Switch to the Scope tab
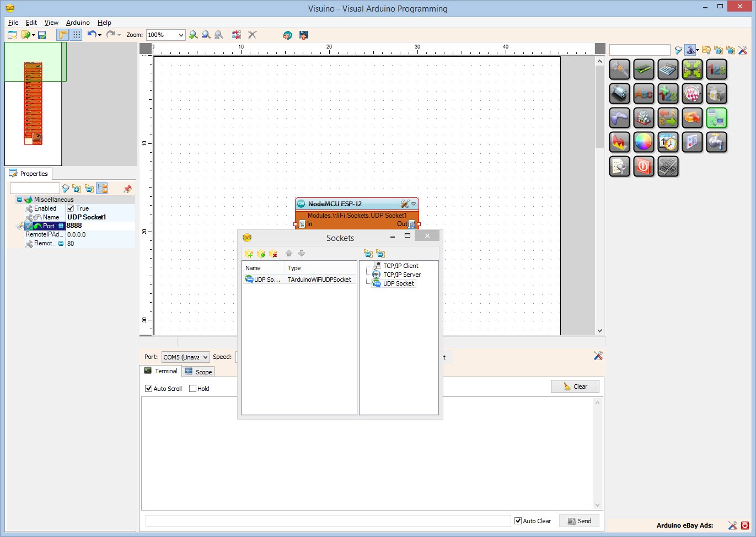The width and height of the screenshot is (756, 537). tap(197, 371)
